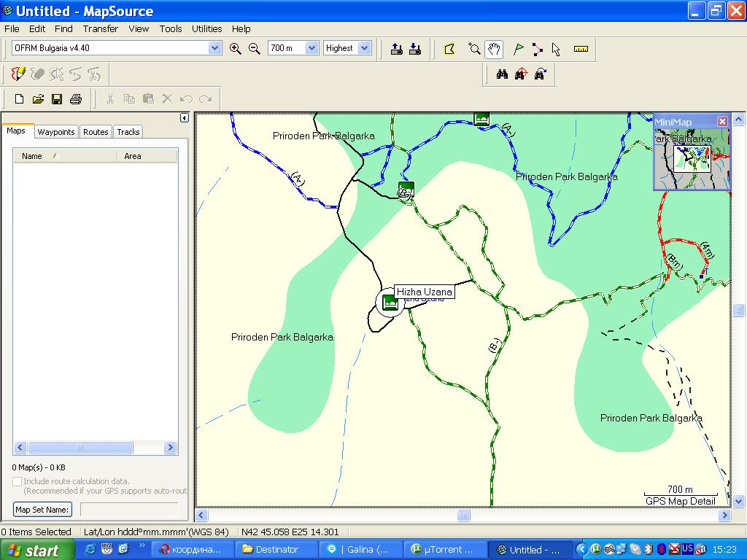
Task: Switch to the Waypoints tab
Action: click(56, 132)
